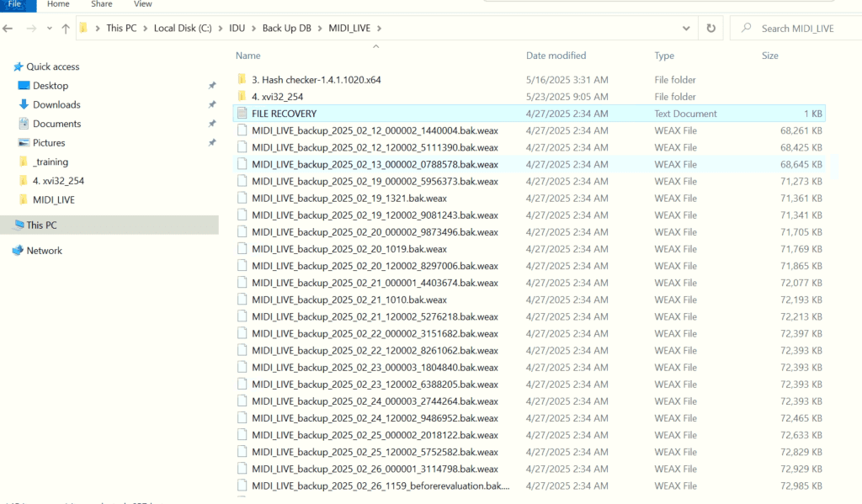The width and height of the screenshot is (862, 504).
Task: Select file name MIDI_LIVE_backup_2025_02_22_000002_3151682.bak.weax
Action: click(375, 334)
